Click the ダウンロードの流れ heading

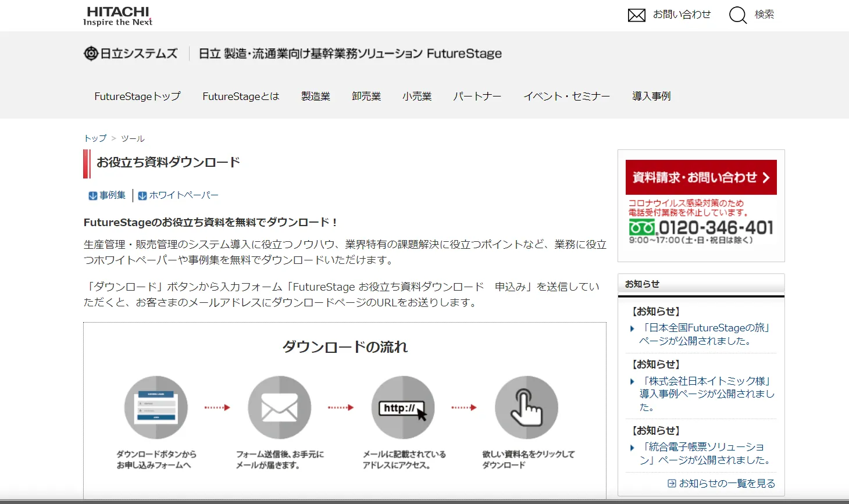[345, 347]
